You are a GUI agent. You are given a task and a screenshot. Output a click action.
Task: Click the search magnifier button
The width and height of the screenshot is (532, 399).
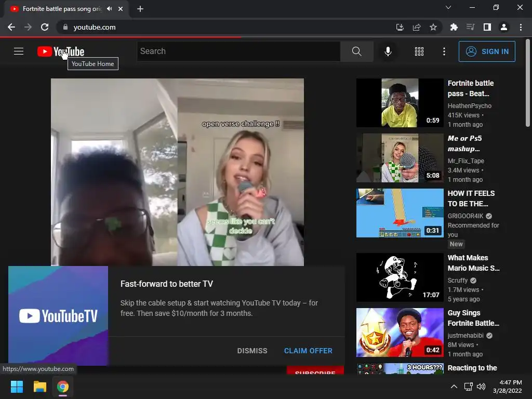(356, 51)
